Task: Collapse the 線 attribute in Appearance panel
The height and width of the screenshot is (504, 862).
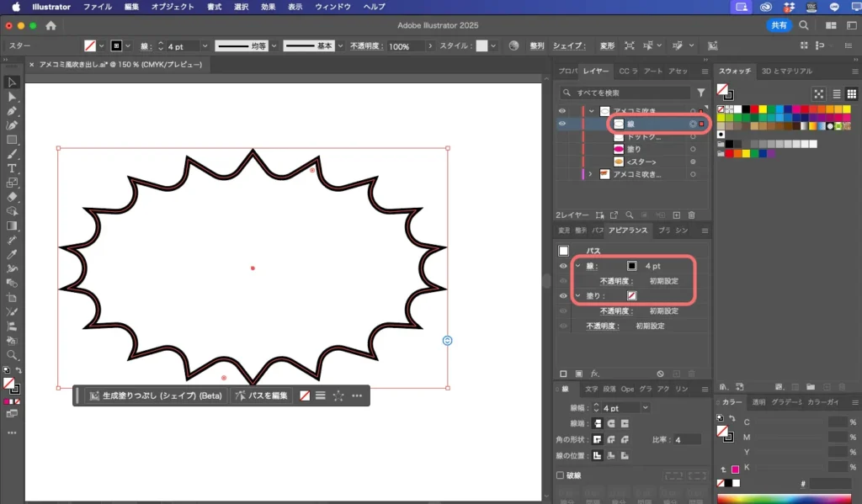Action: pos(577,266)
